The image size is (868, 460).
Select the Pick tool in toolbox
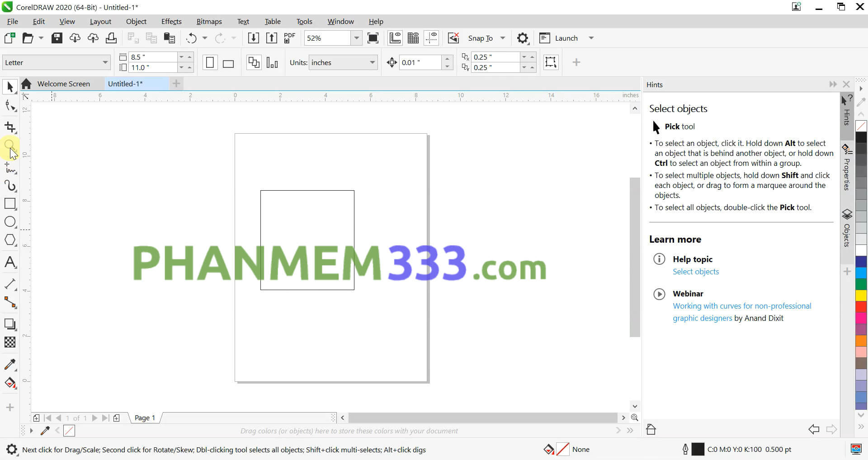point(10,86)
